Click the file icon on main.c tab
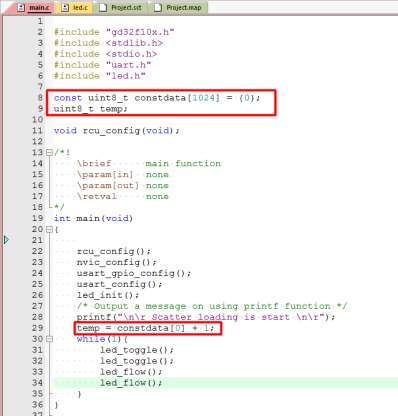The width and height of the screenshot is (398, 416). 21,7
